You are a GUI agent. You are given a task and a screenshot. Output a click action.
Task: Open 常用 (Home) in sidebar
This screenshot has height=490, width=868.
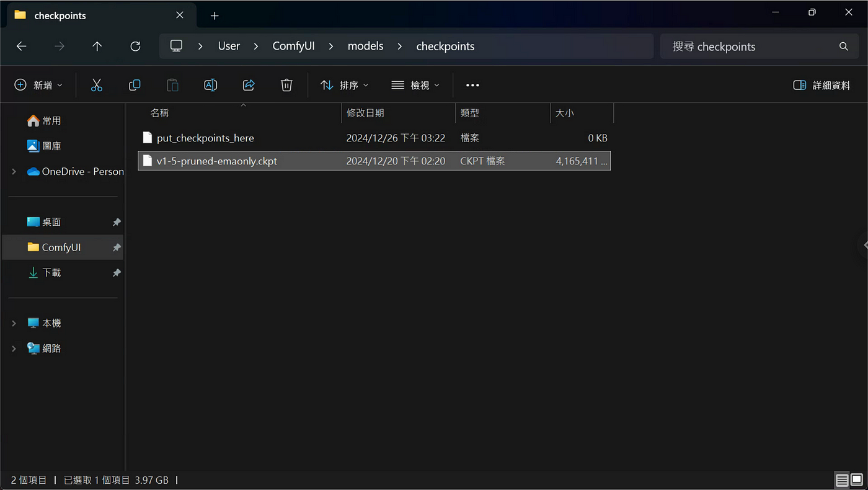(44, 120)
